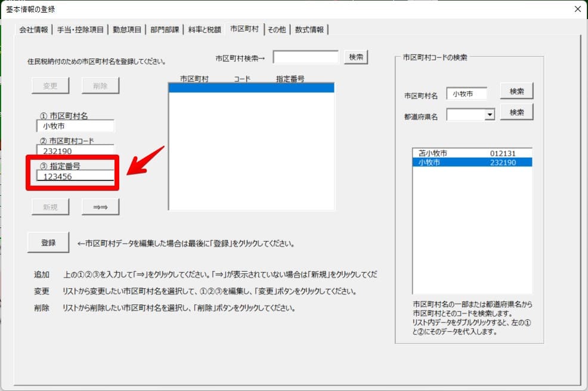The image size is (588, 391).
Task: Edit the ③ 指定番号 field
Action: [75, 176]
